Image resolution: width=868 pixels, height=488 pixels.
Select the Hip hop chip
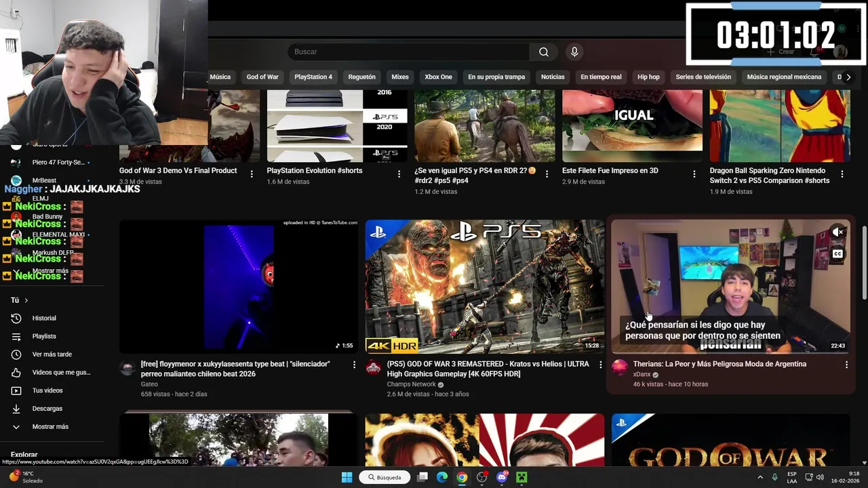(648, 77)
